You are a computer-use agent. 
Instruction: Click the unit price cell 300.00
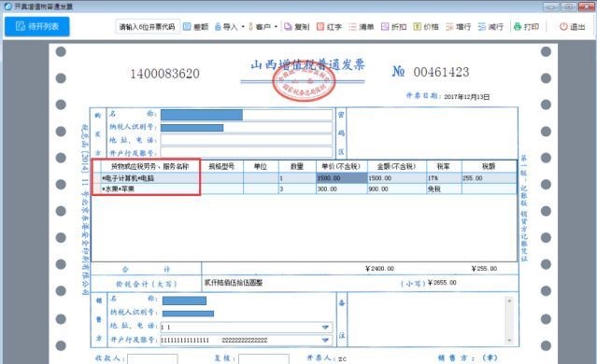342,189
